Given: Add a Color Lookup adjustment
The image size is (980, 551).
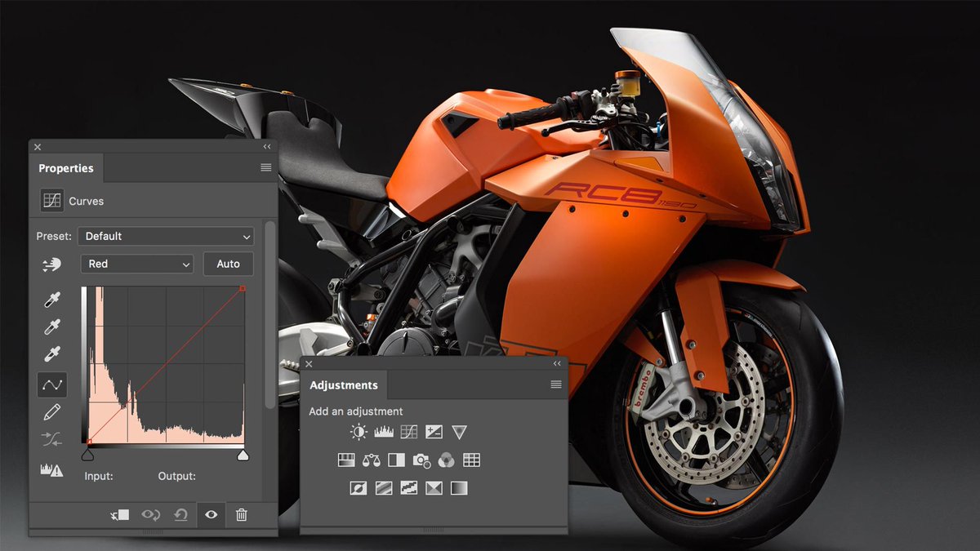Looking at the screenshot, I should [471, 460].
